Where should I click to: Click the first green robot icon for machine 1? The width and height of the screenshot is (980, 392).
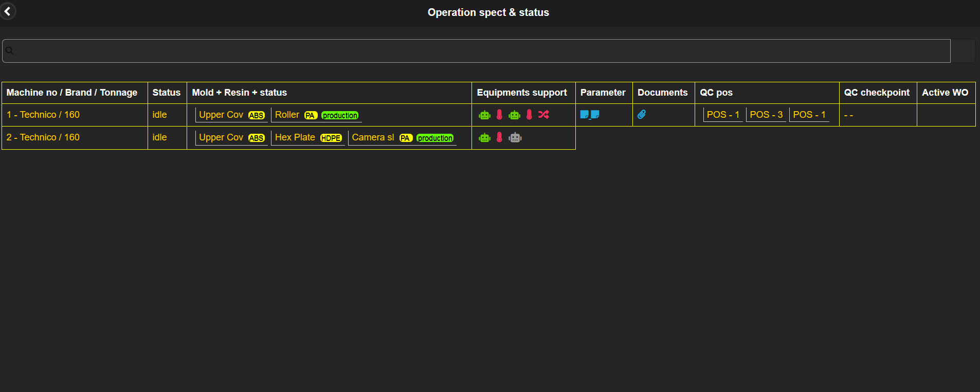[x=484, y=115]
